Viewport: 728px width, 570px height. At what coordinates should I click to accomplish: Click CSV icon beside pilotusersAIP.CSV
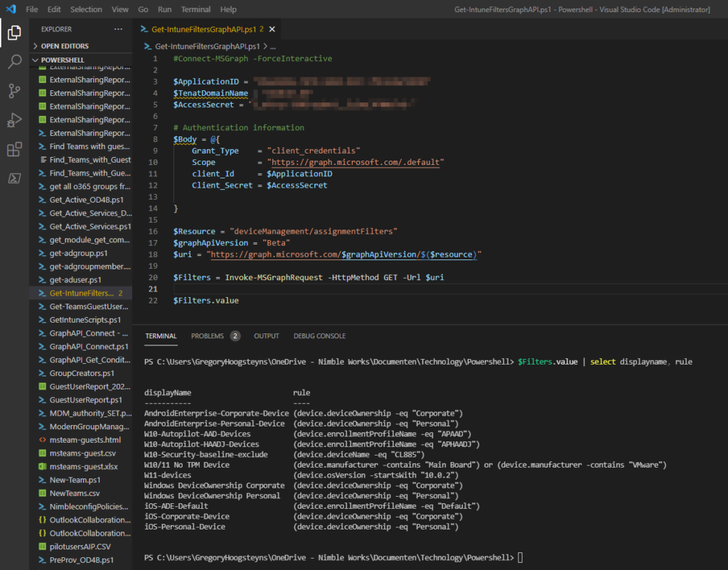42,547
